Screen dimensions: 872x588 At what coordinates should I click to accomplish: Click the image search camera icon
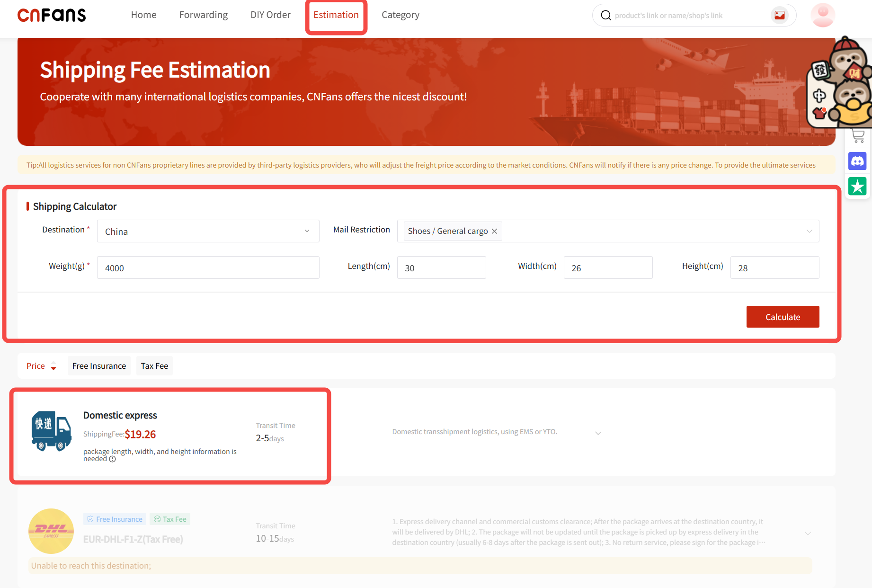[x=779, y=15]
